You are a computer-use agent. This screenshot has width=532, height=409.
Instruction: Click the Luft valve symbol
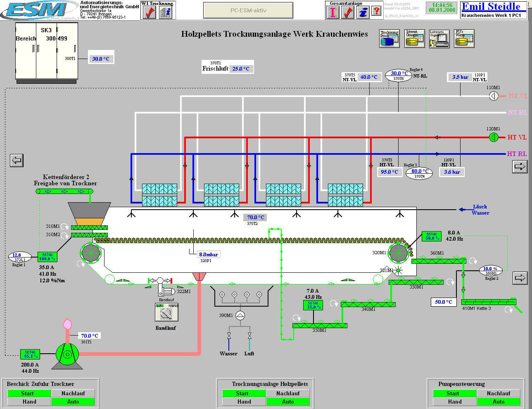click(249, 336)
